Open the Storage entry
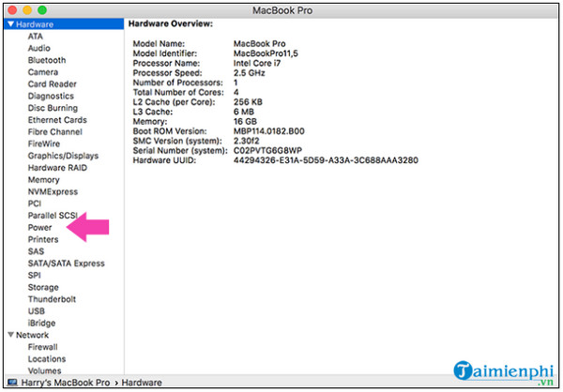Viewport: 563px width, 392px height. pyautogui.click(x=43, y=287)
